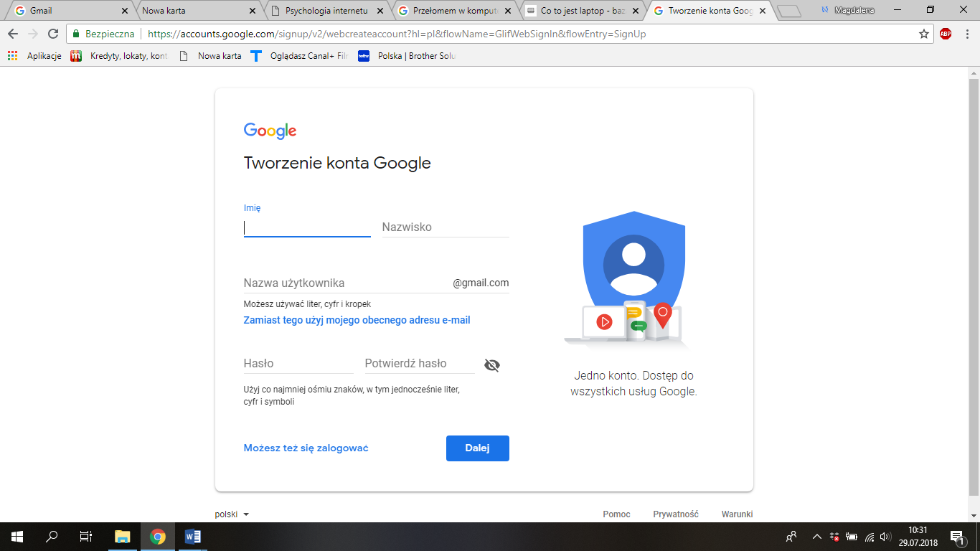This screenshot has width=980, height=551.
Task: Open the polski language dropdown
Action: coord(232,514)
